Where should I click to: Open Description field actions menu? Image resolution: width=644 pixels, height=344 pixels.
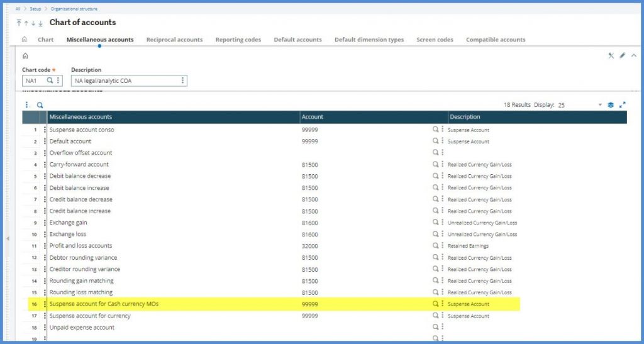(x=183, y=80)
